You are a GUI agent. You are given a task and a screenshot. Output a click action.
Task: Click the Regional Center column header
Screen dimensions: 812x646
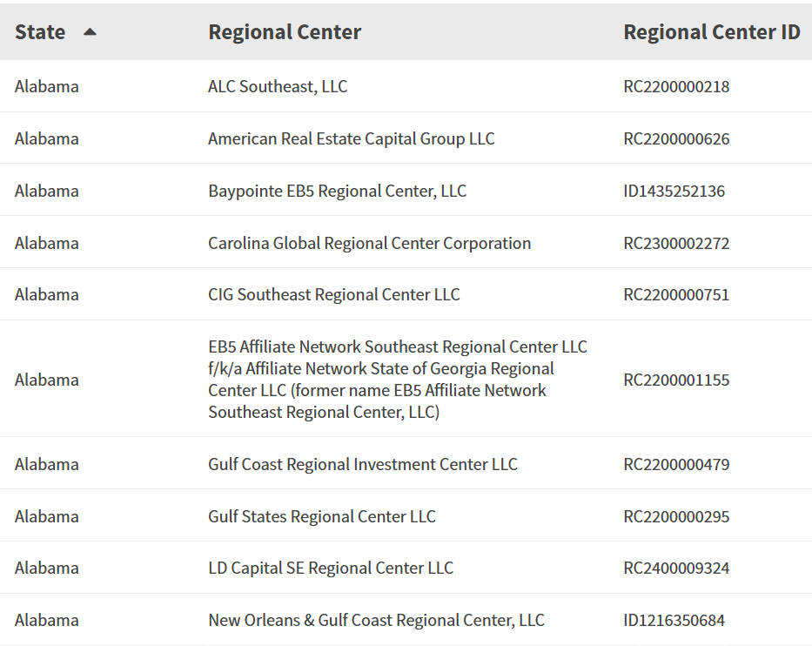pos(285,32)
